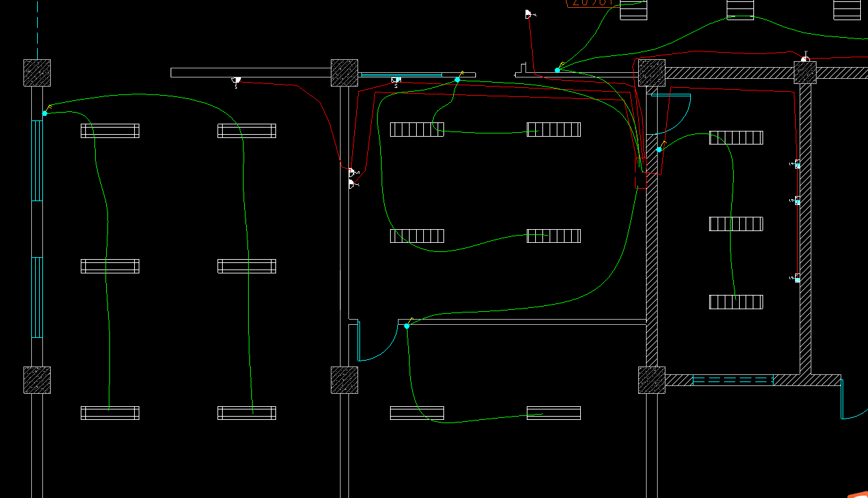This screenshot has height=498, width=868.
Task: Select the cyan switch node inside the right hatched room
Action: click(659, 149)
